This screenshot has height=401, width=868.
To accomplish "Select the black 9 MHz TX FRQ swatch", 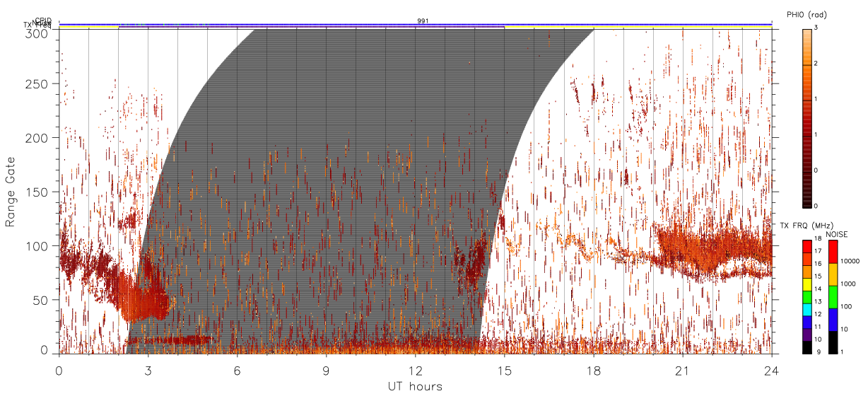I will click(807, 347).
